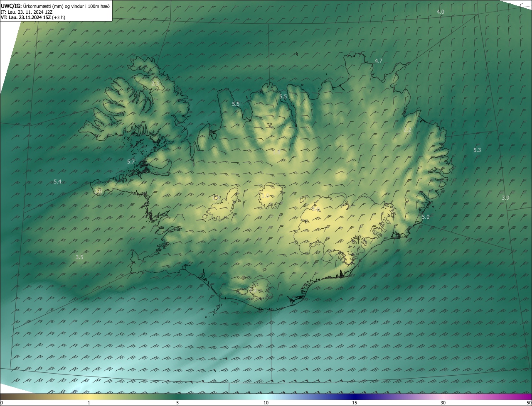Click the color scale tick label '15'
This screenshot has height=406, width=532.
[x=355, y=403]
